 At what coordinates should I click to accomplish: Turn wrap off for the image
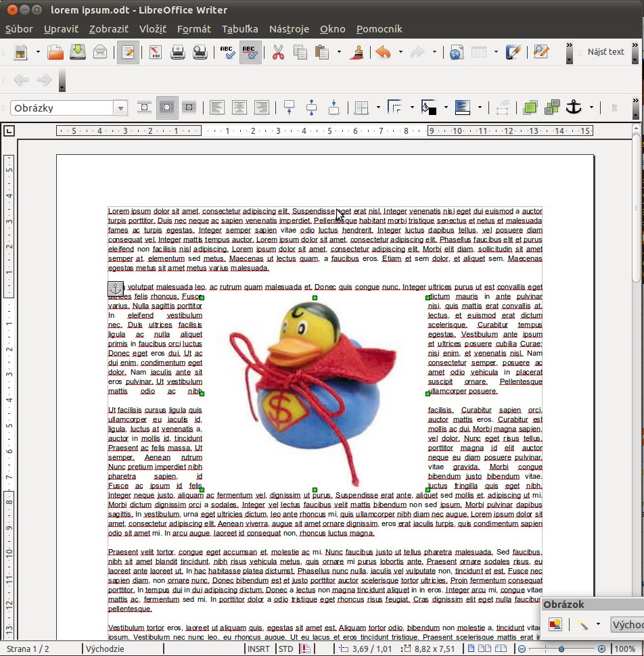144,108
